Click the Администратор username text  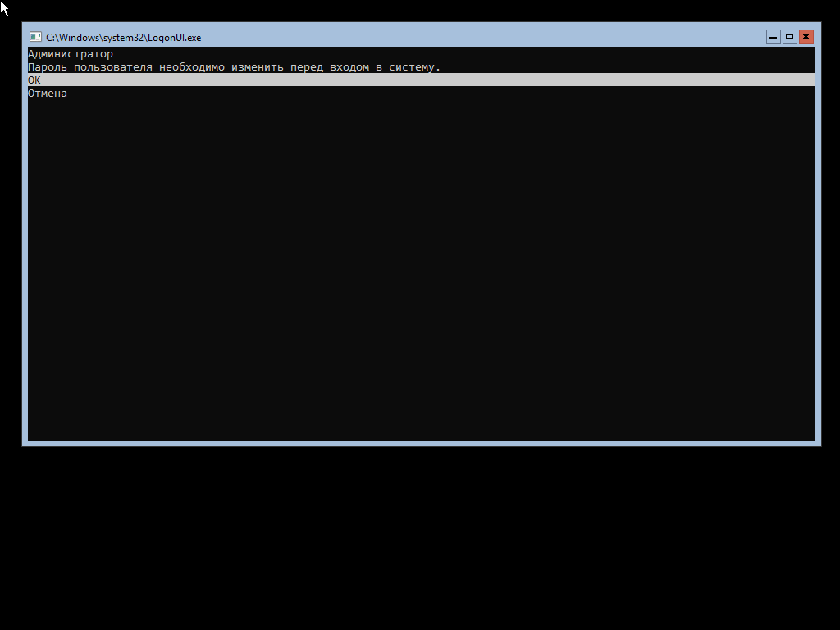[71, 54]
